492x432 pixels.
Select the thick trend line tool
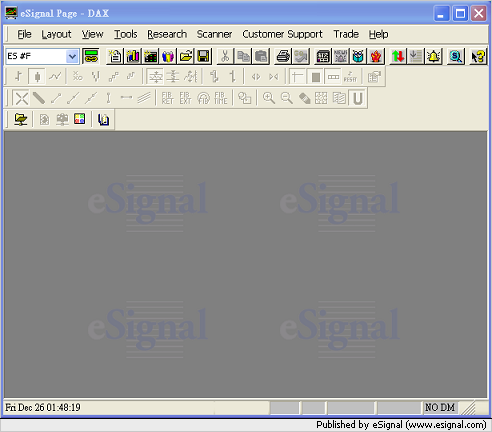(x=39, y=98)
